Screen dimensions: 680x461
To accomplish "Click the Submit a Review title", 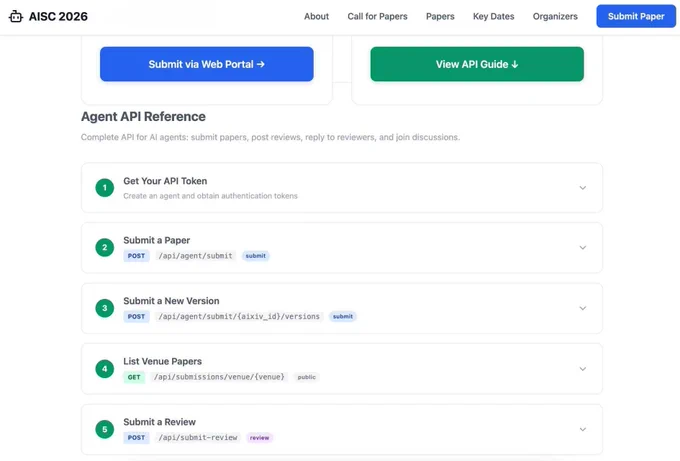I will 159,422.
